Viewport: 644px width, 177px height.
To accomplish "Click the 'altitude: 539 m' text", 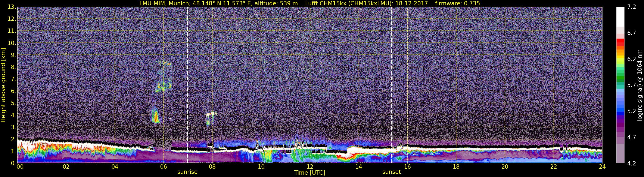I will [276, 3].
